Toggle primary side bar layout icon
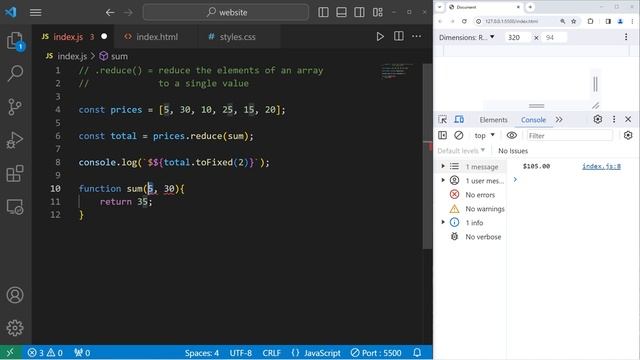640x360 pixels. tap(323, 12)
